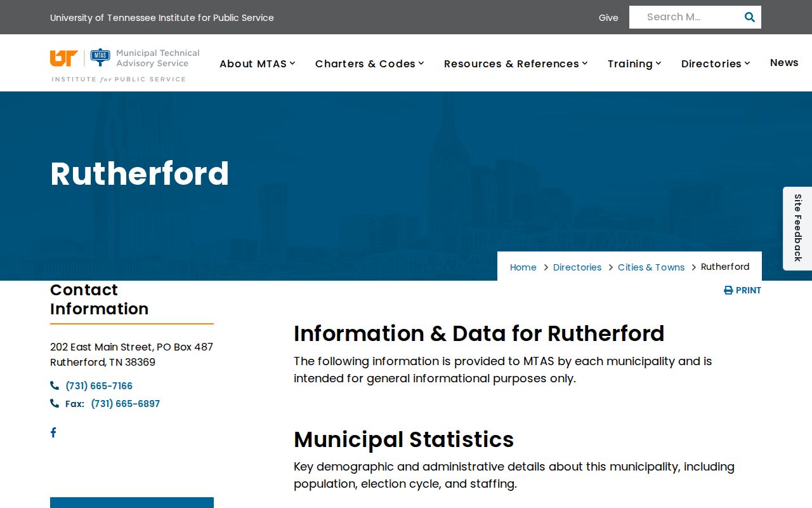Open Resources & References dropdown
The height and width of the screenshot is (508, 812).
click(516, 63)
